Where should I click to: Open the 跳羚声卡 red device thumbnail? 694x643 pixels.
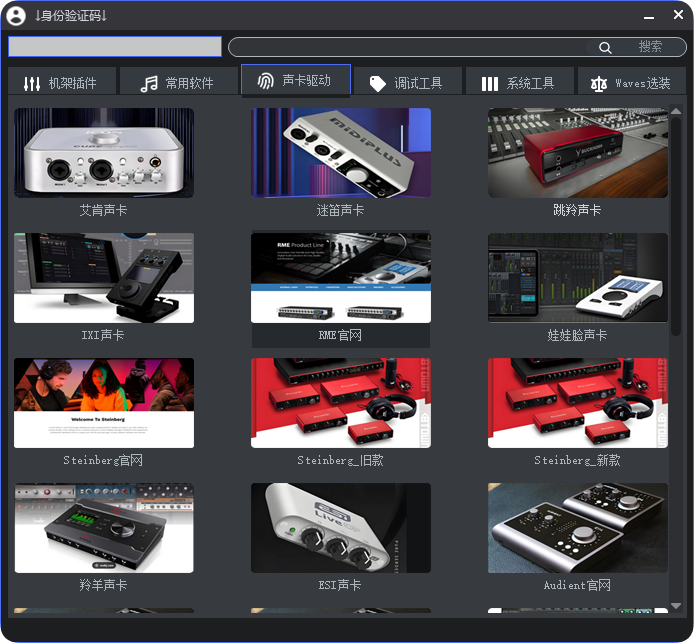coord(578,153)
